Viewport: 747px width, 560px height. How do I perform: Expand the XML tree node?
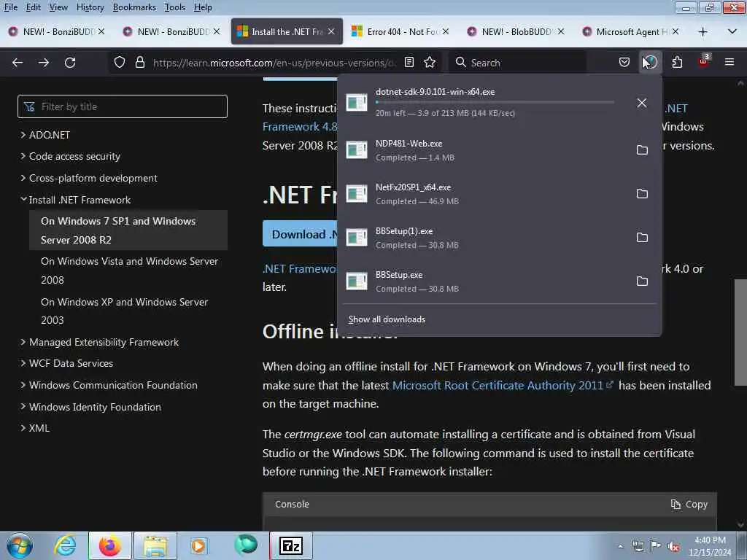click(23, 427)
